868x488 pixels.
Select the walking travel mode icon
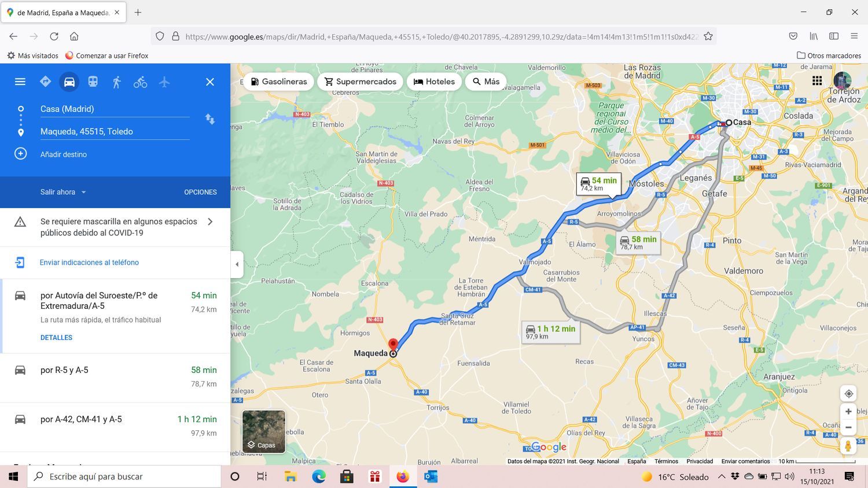click(116, 82)
